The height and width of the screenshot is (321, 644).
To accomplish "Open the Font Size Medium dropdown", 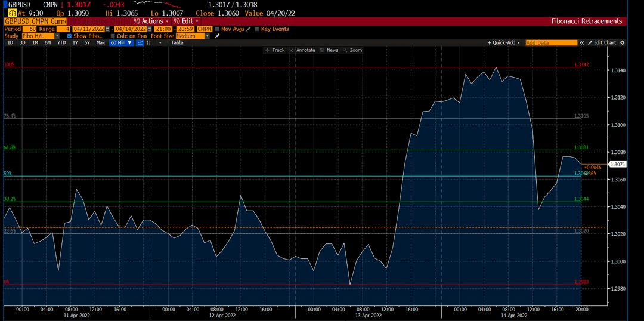I will [193, 36].
